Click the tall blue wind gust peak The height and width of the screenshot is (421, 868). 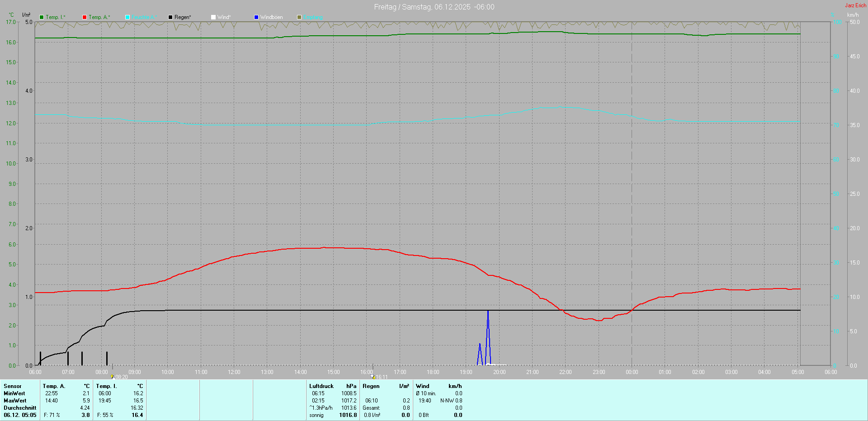coord(488,317)
